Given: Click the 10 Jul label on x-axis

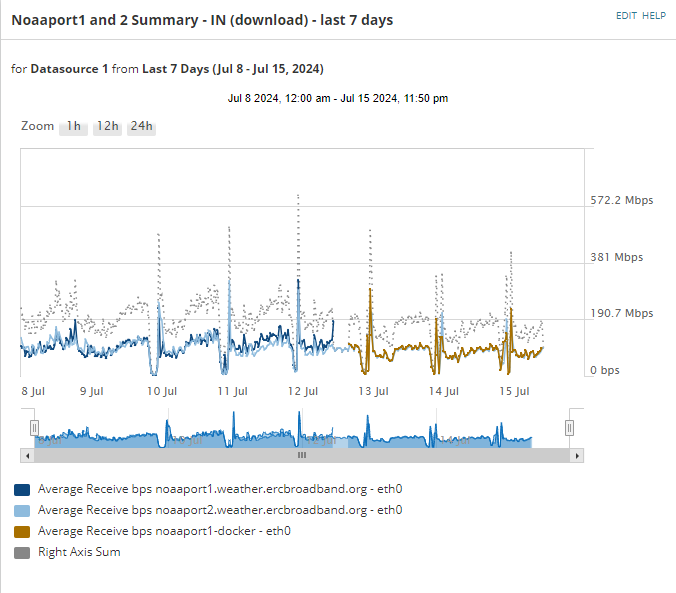Looking at the screenshot, I should click(x=162, y=392).
